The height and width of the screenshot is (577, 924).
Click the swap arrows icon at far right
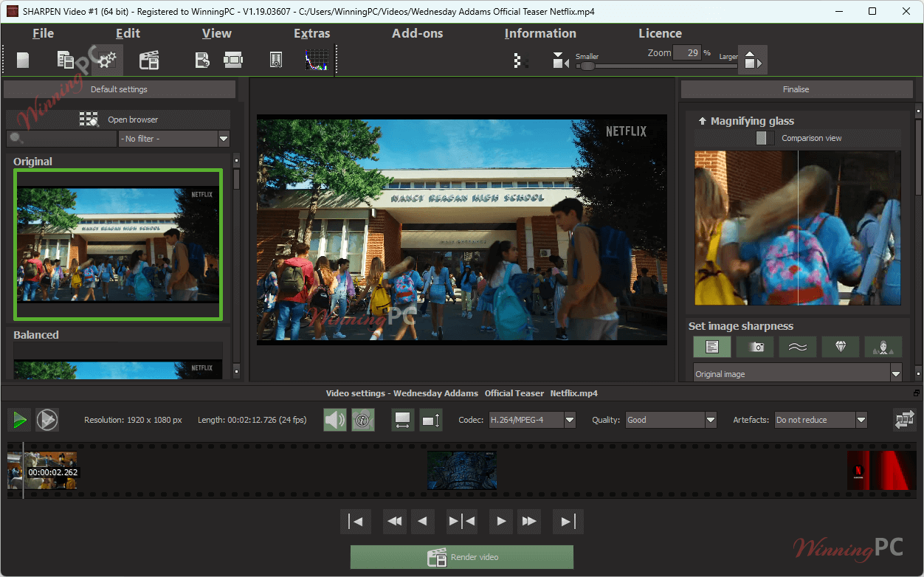pos(904,420)
